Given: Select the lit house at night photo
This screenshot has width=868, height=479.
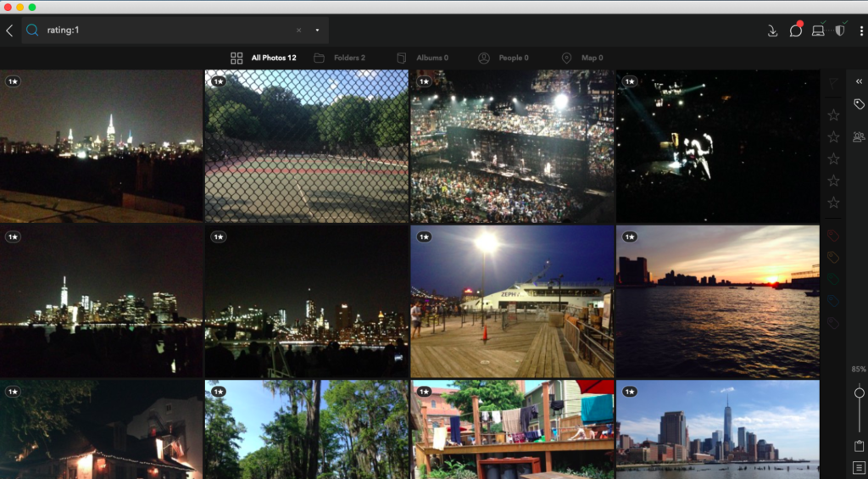Looking at the screenshot, I should click(102, 429).
